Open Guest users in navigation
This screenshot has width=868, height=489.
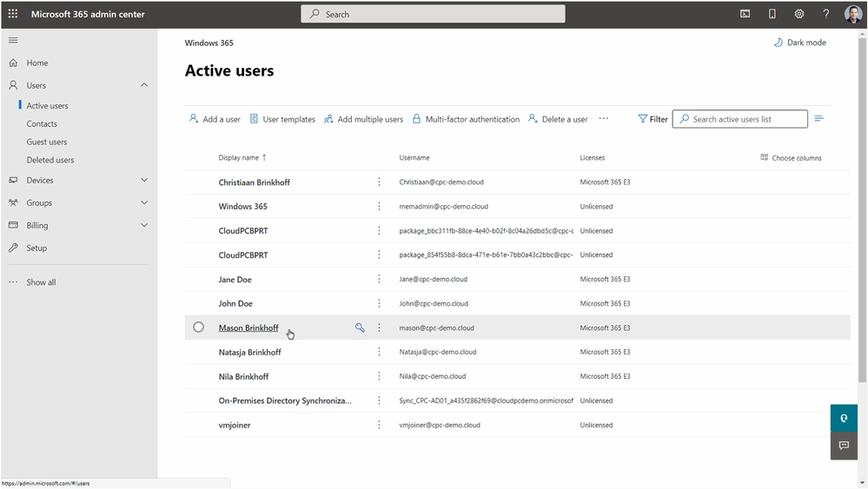47,142
